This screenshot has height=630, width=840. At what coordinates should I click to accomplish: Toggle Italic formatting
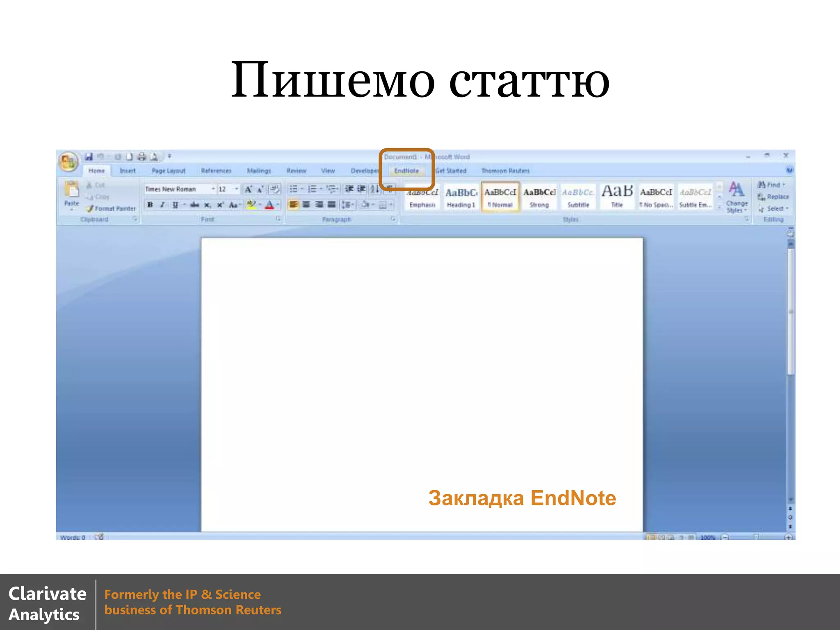tap(162, 205)
